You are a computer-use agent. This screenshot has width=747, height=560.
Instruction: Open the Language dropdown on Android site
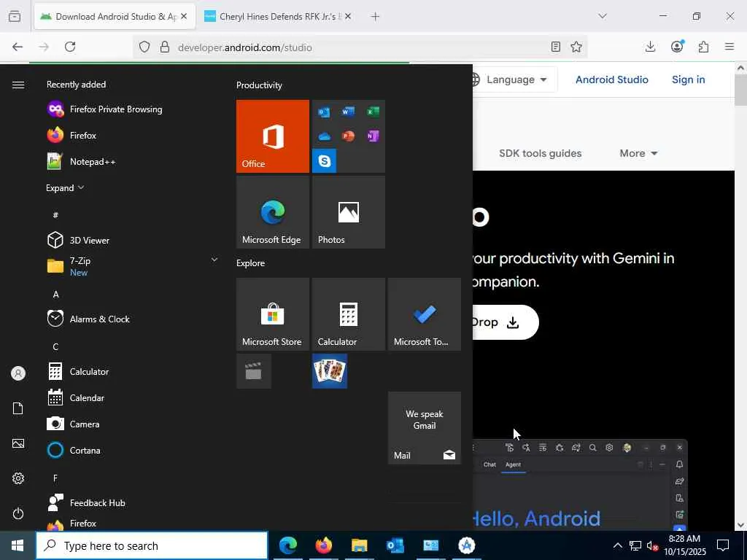click(516, 79)
